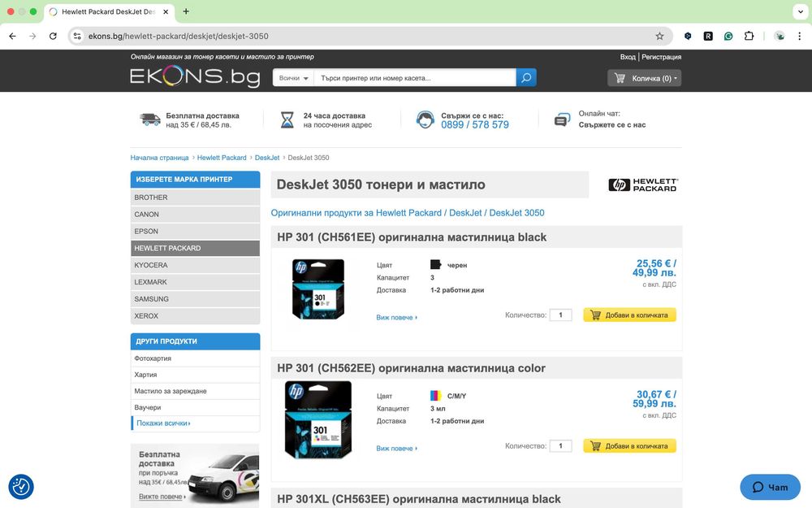812x508 pixels.
Task: Close the Hewlett Packard DeskJet tab
Action: (x=166, y=11)
